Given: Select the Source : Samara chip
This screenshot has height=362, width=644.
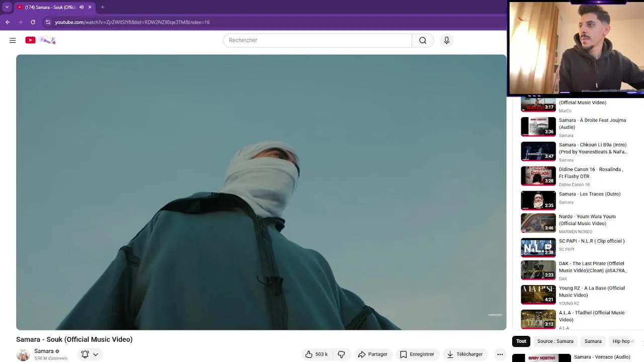Looking at the screenshot, I should click(x=555, y=341).
